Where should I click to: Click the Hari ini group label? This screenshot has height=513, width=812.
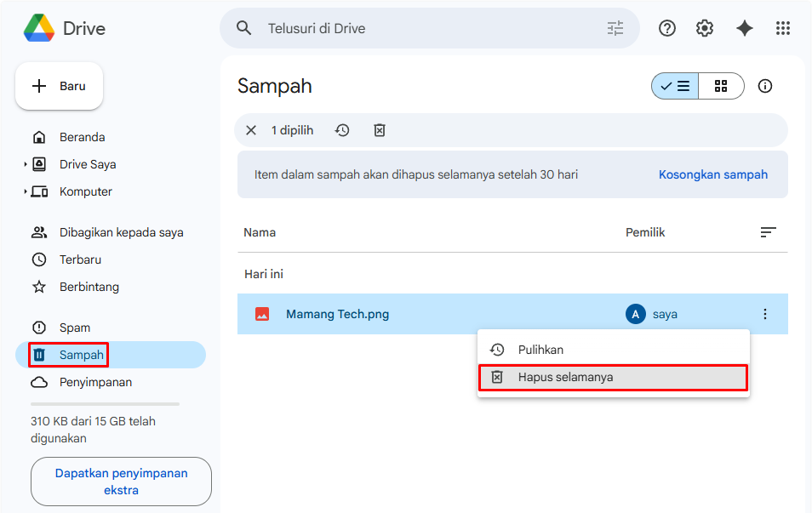click(264, 274)
